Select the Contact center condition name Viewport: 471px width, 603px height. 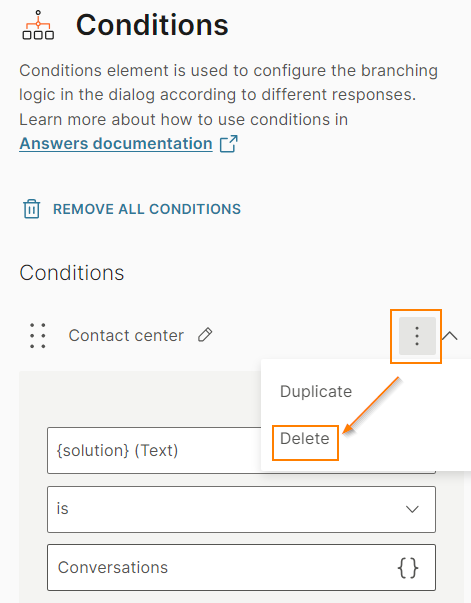[x=126, y=335]
